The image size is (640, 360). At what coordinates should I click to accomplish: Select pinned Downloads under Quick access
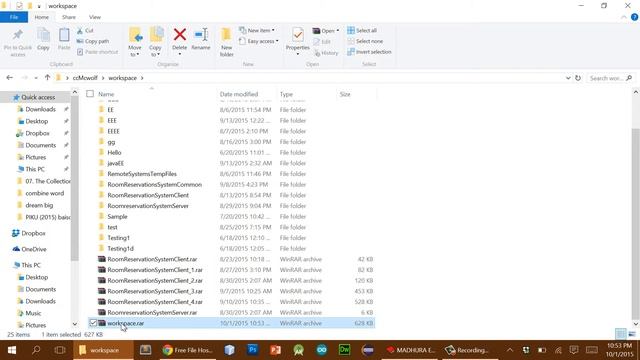[40, 109]
